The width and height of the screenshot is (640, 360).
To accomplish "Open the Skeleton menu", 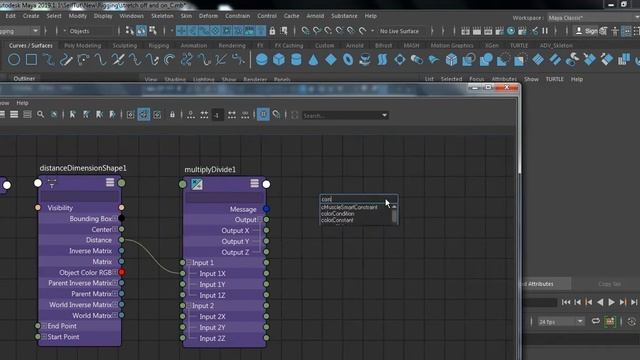I will click(162, 16).
